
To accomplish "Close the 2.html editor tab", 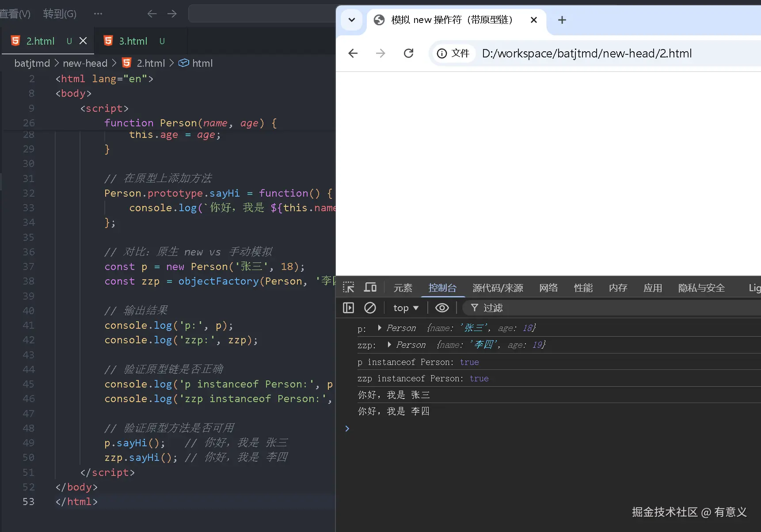I will [83, 41].
